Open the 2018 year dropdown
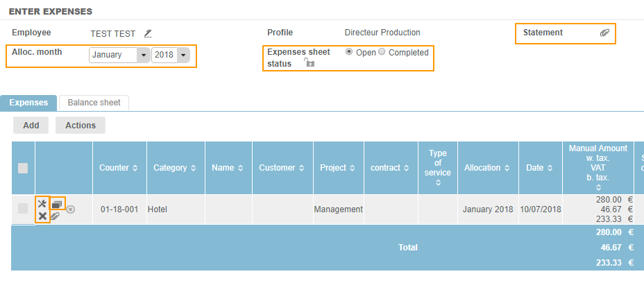The width and height of the screenshot is (644, 283). pos(171,55)
